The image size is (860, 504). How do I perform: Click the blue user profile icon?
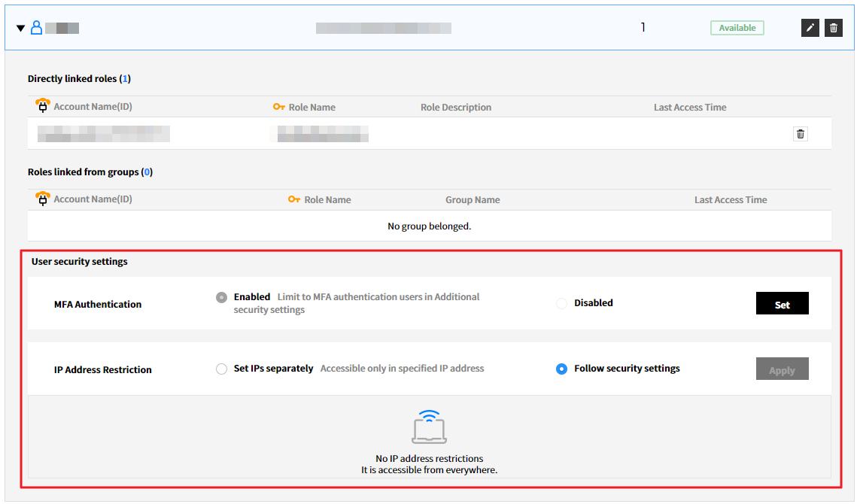tap(36, 28)
